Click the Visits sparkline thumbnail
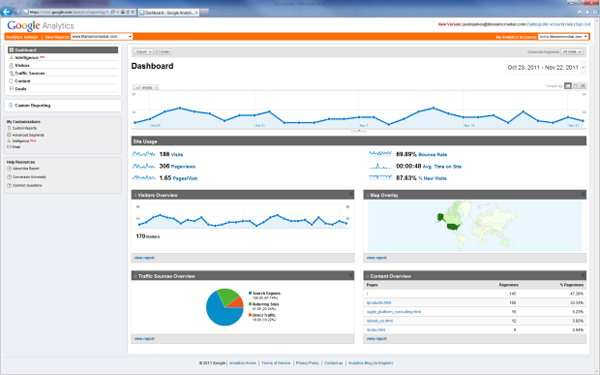The height and width of the screenshot is (375, 600). point(144,154)
